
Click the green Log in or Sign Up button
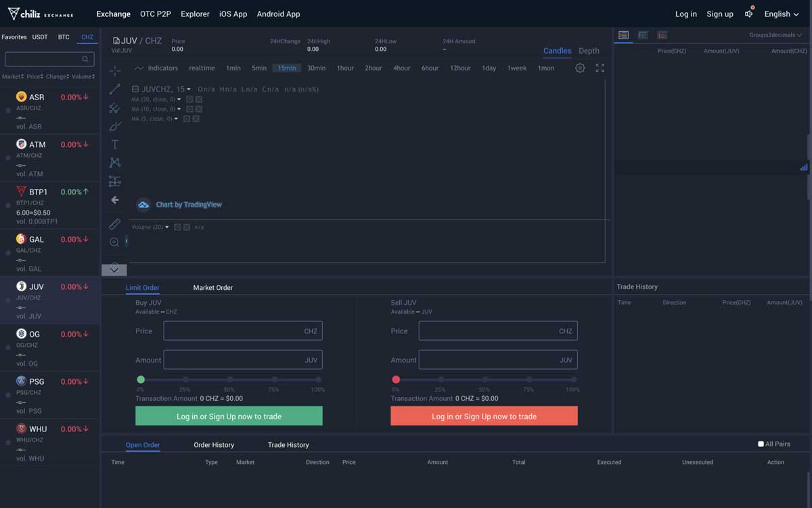pyautogui.click(x=229, y=416)
